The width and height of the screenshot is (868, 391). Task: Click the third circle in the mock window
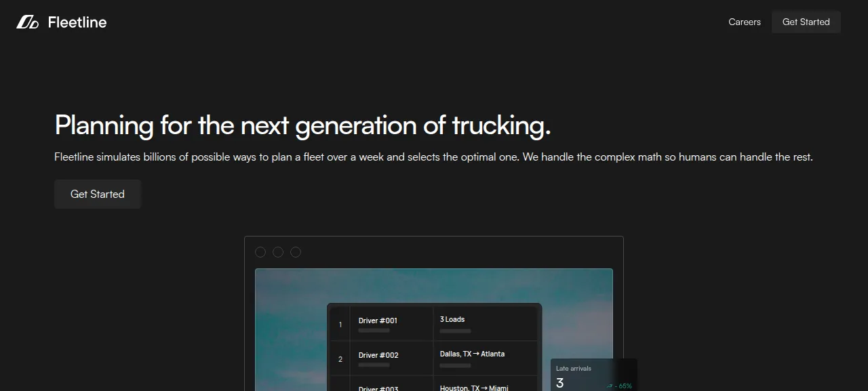pos(296,252)
